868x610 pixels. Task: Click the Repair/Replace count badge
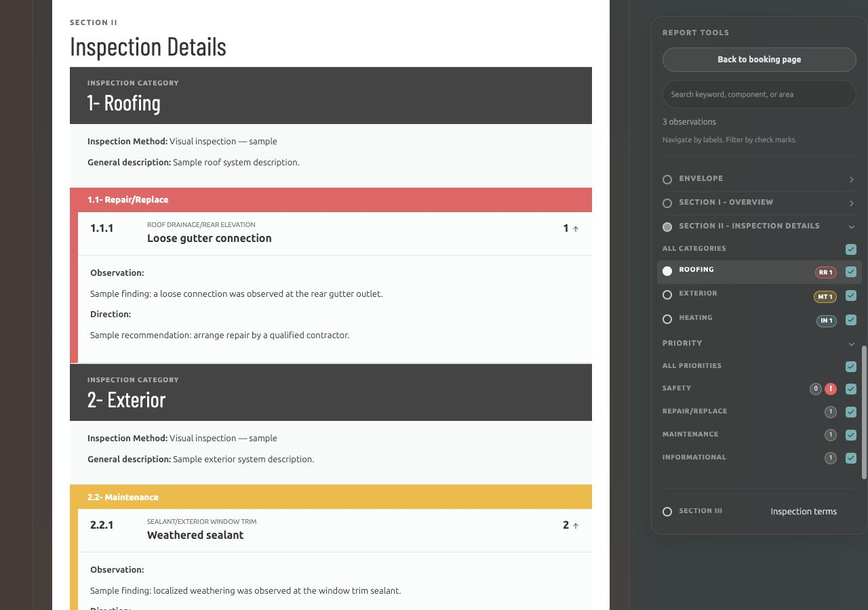tap(831, 412)
